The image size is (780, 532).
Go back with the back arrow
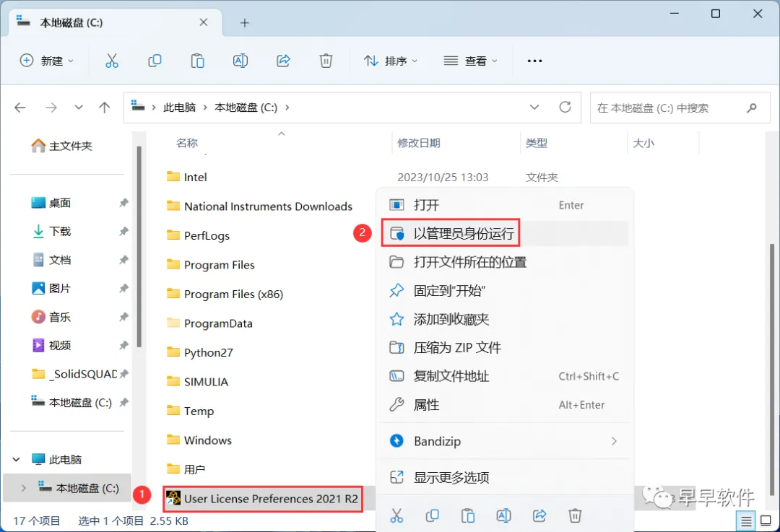pyautogui.click(x=20, y=108)
